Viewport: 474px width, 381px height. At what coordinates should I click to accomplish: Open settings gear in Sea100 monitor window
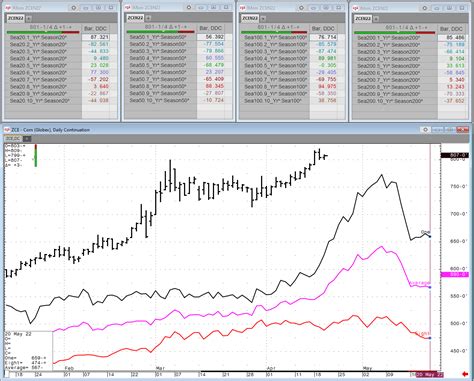click(302, 8)
